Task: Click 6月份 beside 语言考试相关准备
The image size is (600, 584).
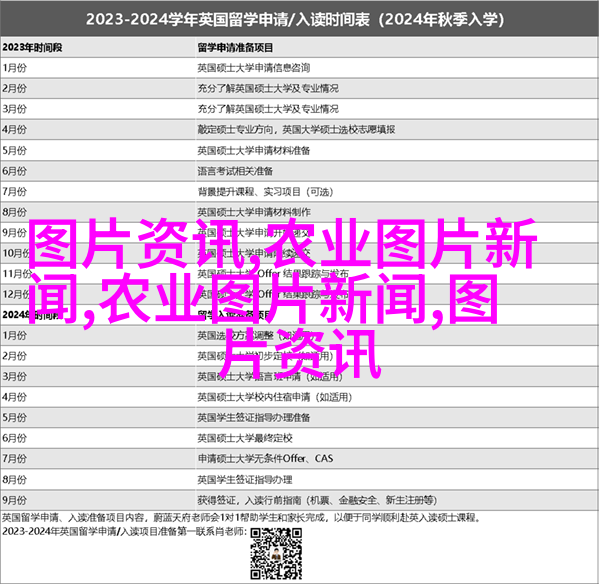Action: (15, 171)
